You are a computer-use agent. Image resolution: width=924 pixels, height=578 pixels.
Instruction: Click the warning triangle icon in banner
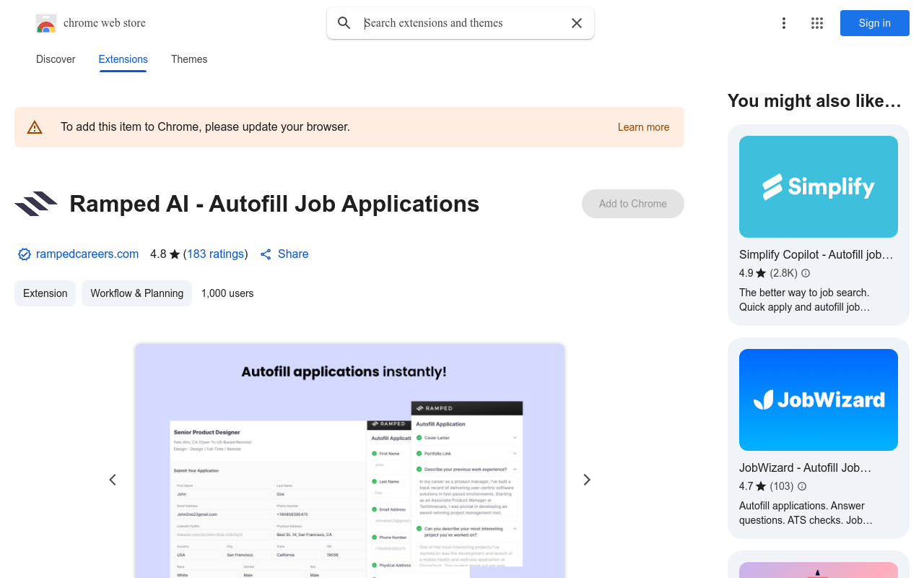tap(35, 127)
